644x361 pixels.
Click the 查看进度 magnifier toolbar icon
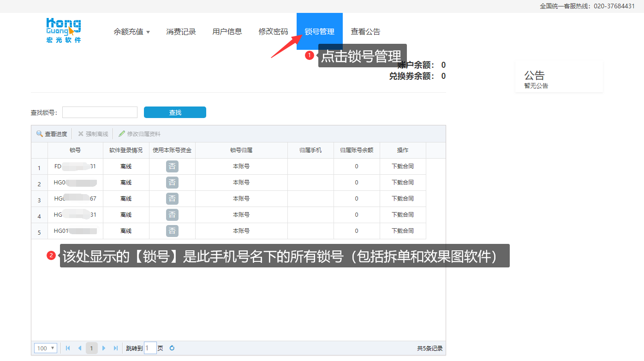pyautogui.click(x=40, y=134)
